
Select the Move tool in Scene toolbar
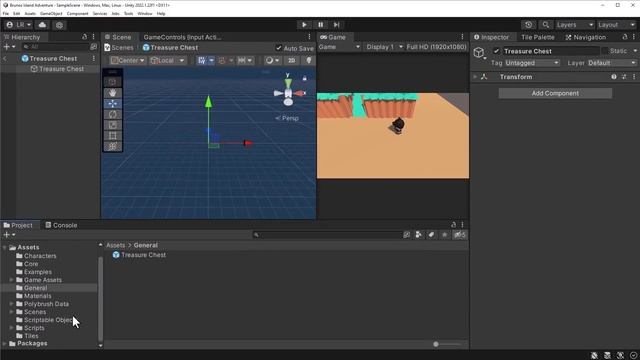(x=113, y=104)
